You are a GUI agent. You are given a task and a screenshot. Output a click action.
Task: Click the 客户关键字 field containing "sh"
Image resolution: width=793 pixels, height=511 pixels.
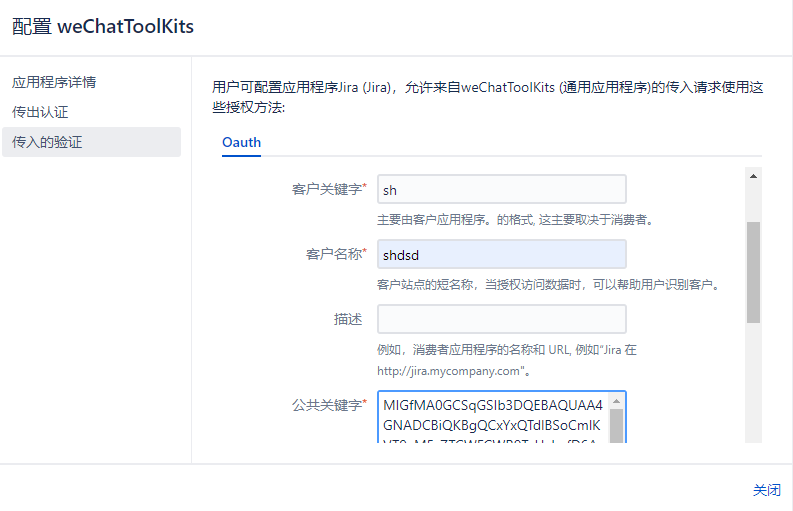[501, 189]
